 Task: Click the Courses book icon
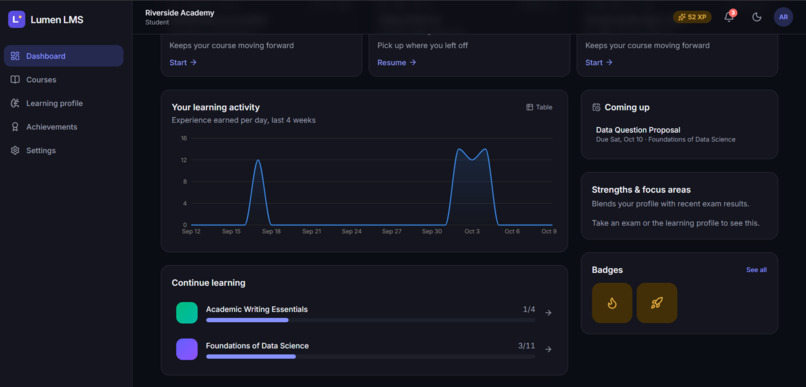click(15, 80)
